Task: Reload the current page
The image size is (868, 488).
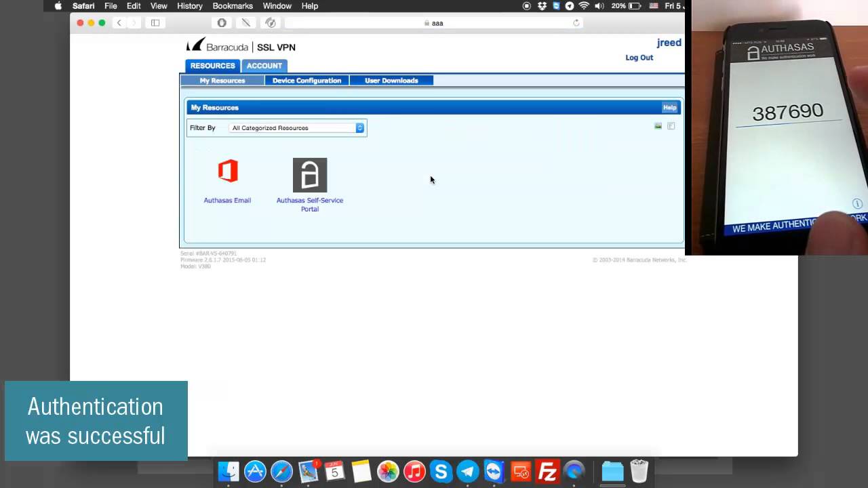Action: 576,23
